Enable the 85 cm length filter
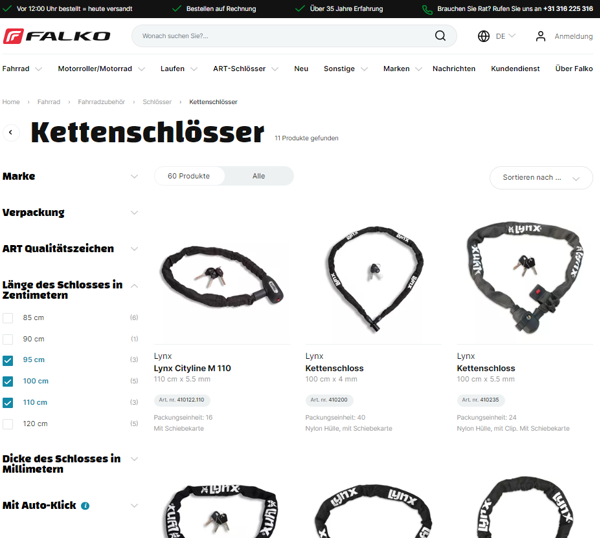 (x=8, y=318)
